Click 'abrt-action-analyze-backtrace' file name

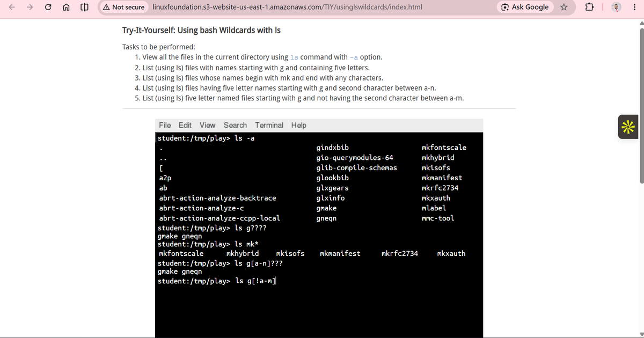point(218,198)
